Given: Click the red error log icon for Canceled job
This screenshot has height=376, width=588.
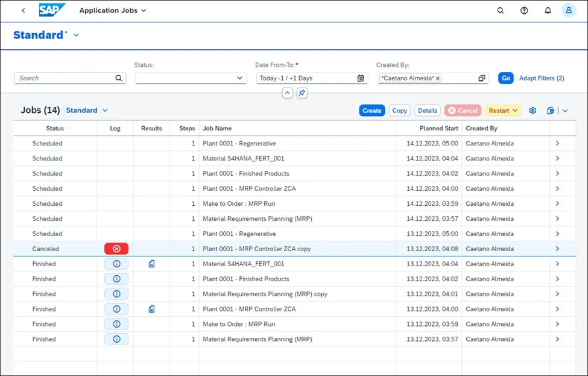Looking at the screenshot, I should 116,249.
